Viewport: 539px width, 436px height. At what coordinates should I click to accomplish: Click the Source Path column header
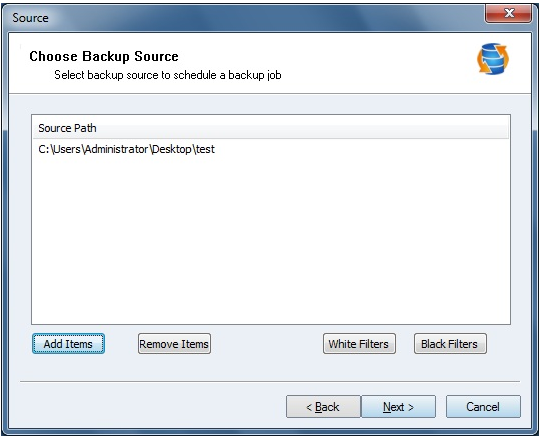[67, 128]
